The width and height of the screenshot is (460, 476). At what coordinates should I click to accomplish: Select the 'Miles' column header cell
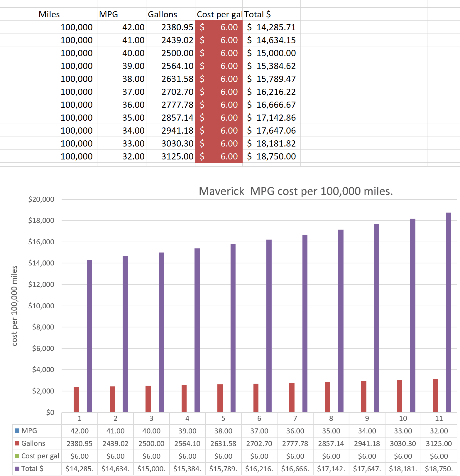point(67,14)
